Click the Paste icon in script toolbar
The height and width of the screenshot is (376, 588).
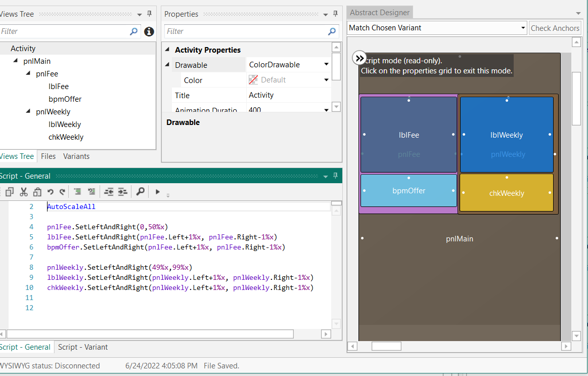[37, 192]
